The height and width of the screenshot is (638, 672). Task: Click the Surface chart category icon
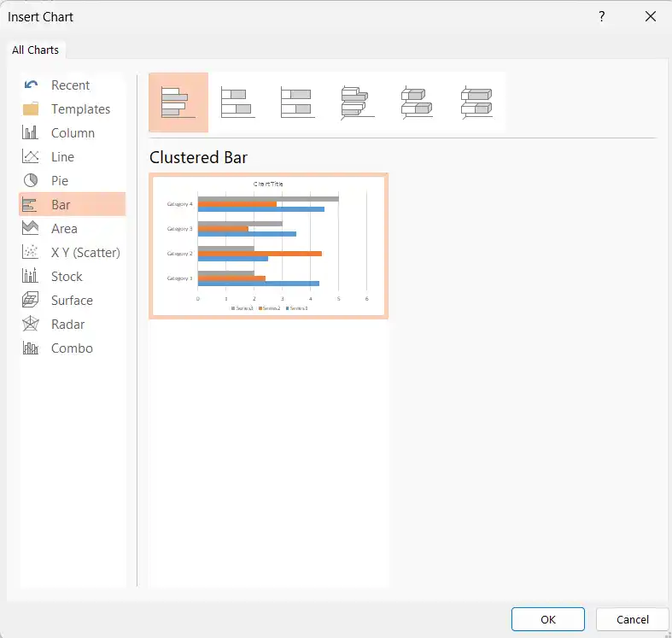(x=31, y=300)
